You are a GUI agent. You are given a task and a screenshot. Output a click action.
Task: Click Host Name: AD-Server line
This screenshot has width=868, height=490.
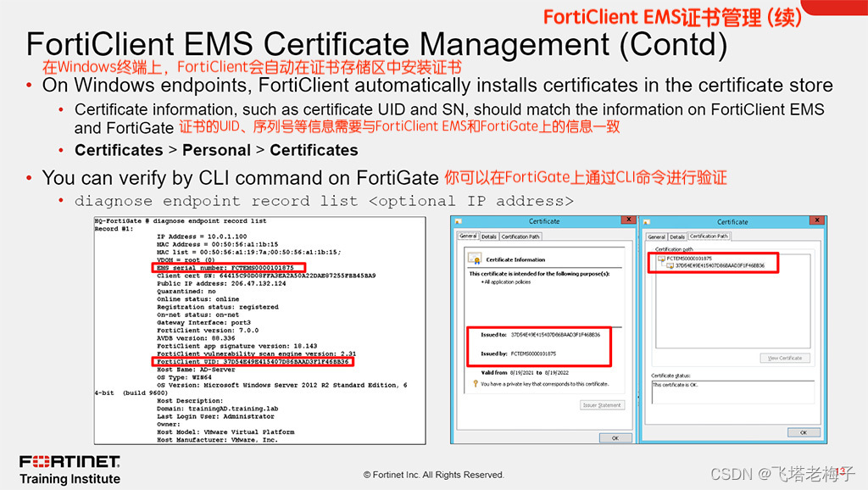(x=196, y=370)
